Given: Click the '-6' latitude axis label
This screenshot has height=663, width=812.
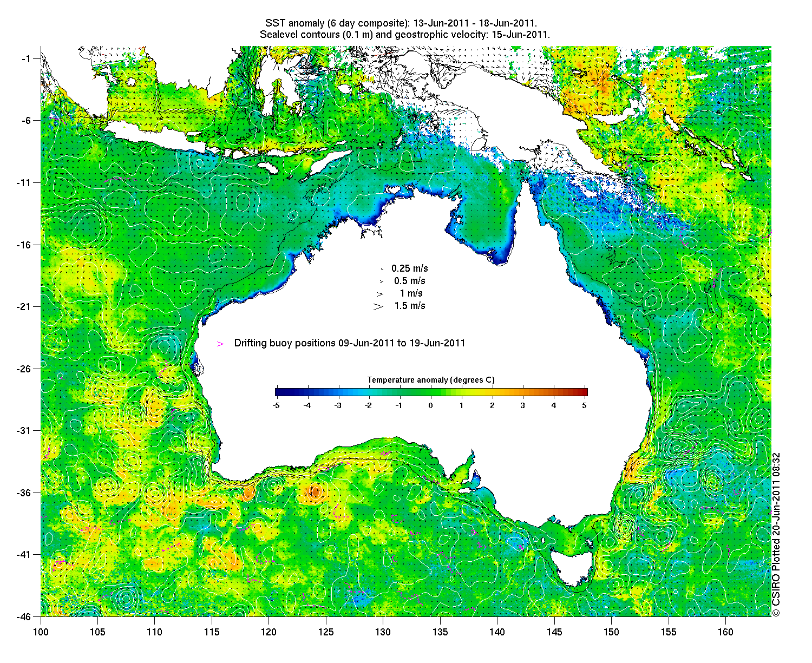Looking at the screenshot, I should [27, 120].
